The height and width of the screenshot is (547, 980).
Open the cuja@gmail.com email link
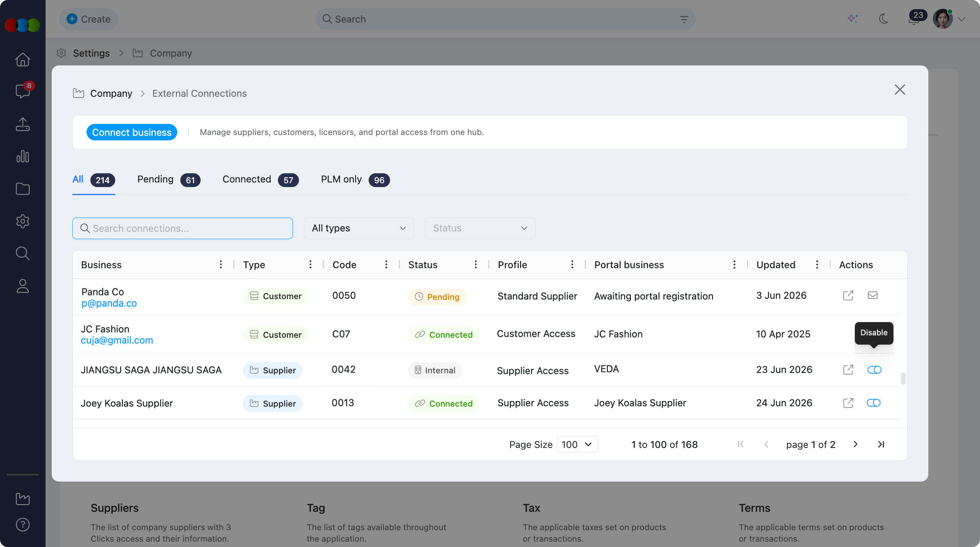[x=117, y=340]
